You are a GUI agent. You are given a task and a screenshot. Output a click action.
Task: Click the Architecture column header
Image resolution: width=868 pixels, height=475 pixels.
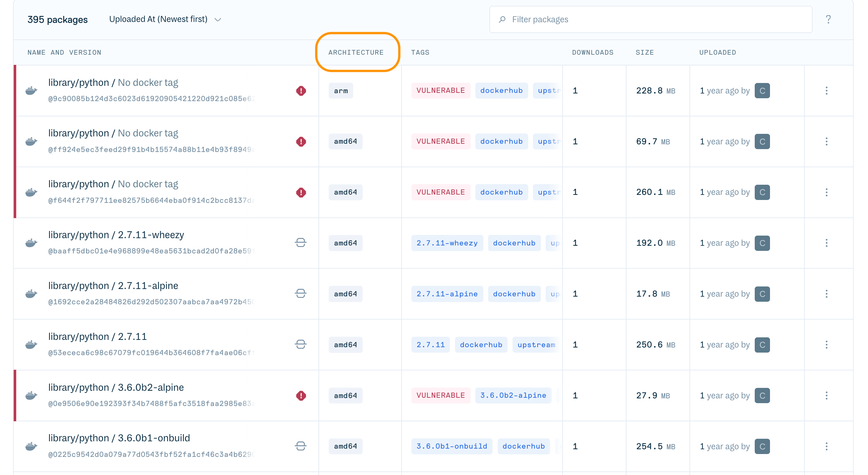(356, 52)
